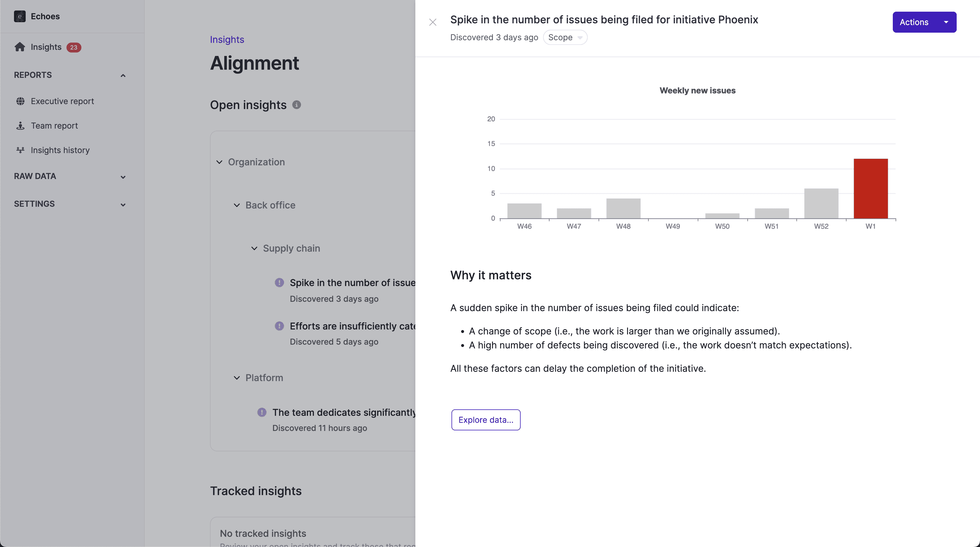Collapse the Organization tree node

(220, 162)
